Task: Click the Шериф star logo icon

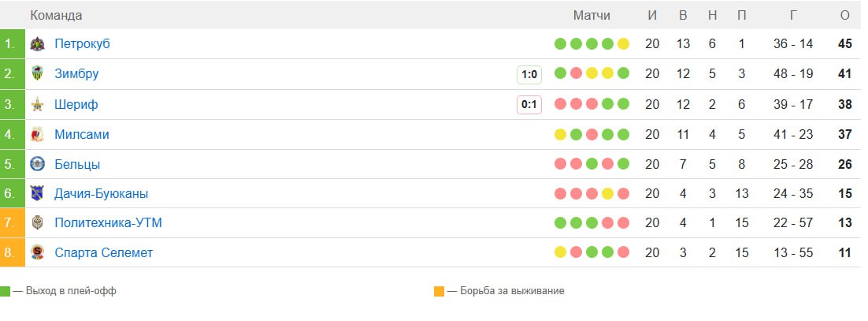Action: coord(37,105)
